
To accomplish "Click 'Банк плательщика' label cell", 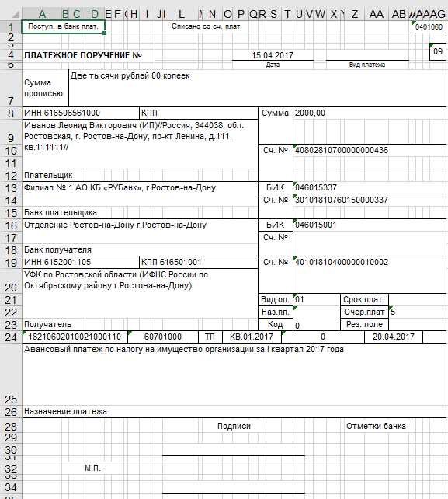I will point(61,213).
